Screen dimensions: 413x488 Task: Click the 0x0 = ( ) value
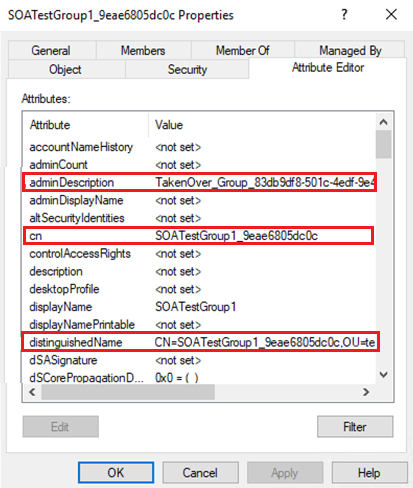(x=177, y=378)
